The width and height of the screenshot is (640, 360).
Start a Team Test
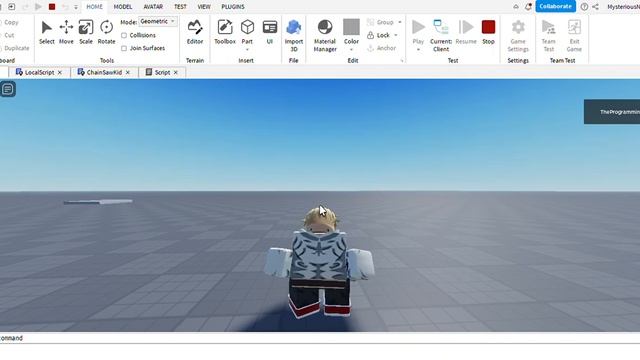(549, 36)
